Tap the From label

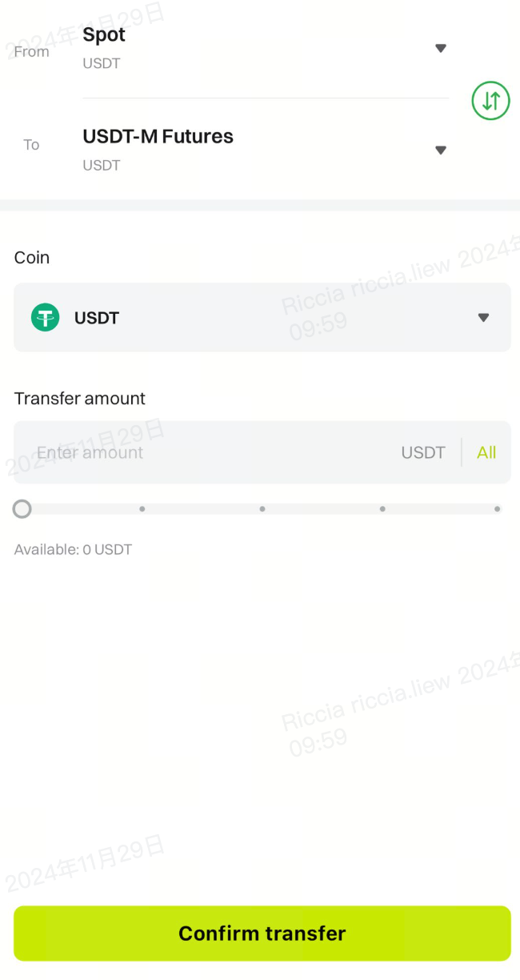click(32, 52)
